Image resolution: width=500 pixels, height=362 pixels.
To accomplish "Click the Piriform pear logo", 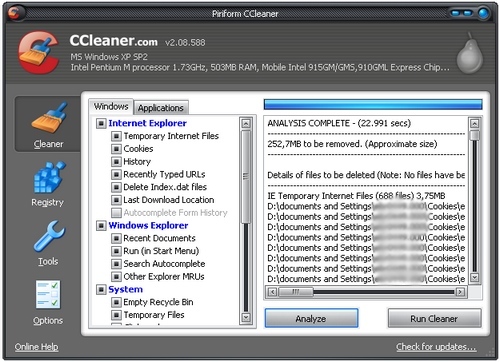I will click(x=469, y=53).
